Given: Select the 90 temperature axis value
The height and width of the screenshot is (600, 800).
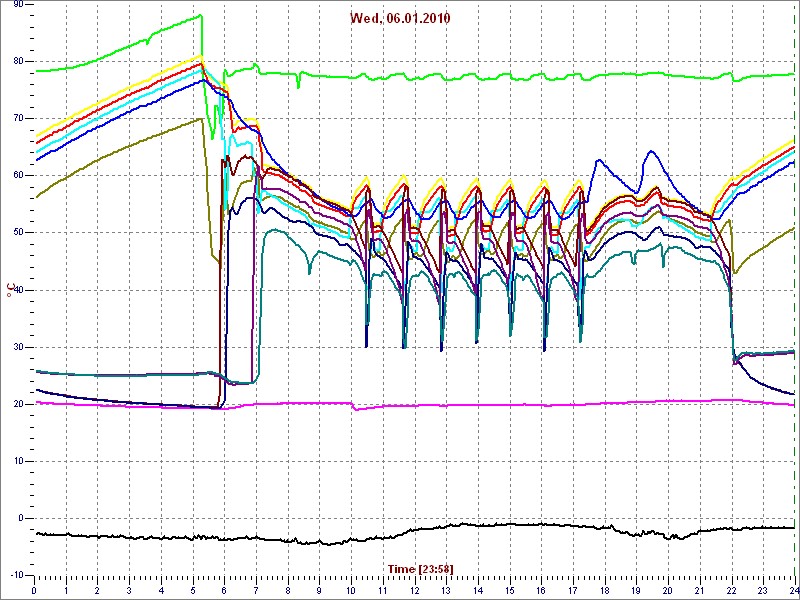Looking at the screenshot, I should click(x=16, y=4).
